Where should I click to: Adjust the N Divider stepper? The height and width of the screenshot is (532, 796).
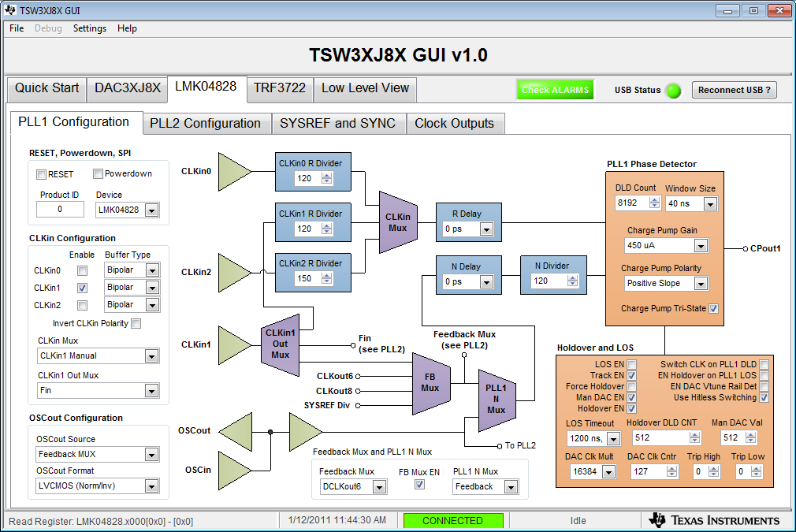pos(573,281)
